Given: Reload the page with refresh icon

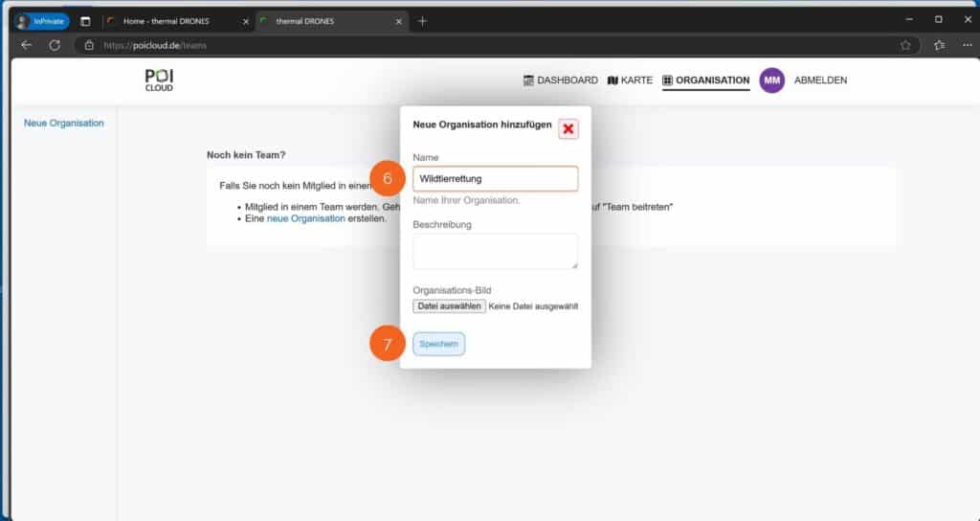Looking at the screenshot, I should 55,45.
